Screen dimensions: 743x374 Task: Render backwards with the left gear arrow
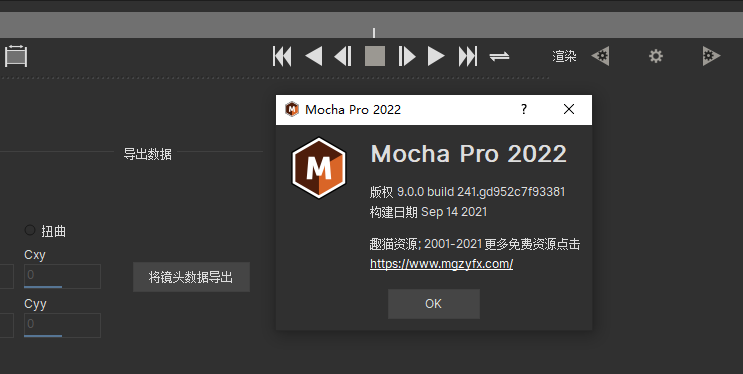coord(600,56)
